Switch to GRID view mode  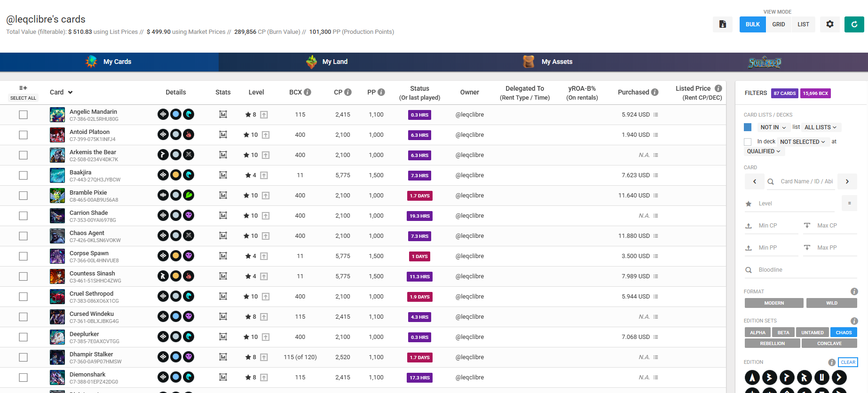779,24
